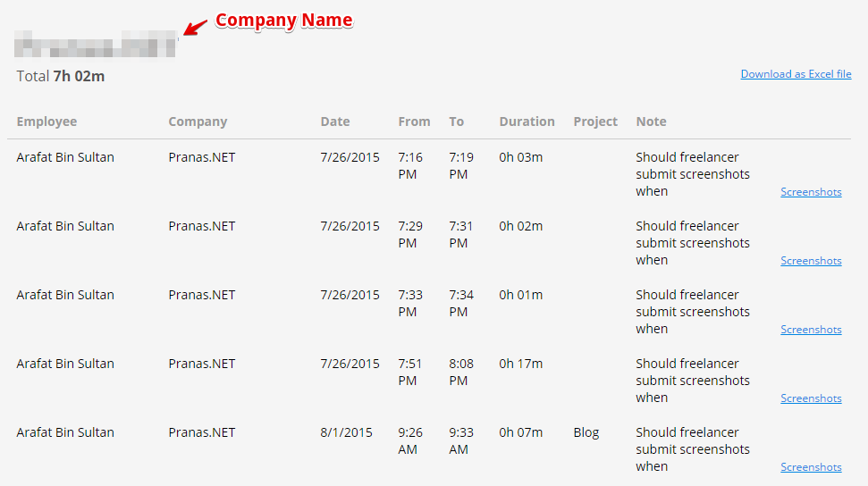Click the 0h 17m duration cell
The height and width of the screenshot is (486, 868).
(x=521, y=364)
